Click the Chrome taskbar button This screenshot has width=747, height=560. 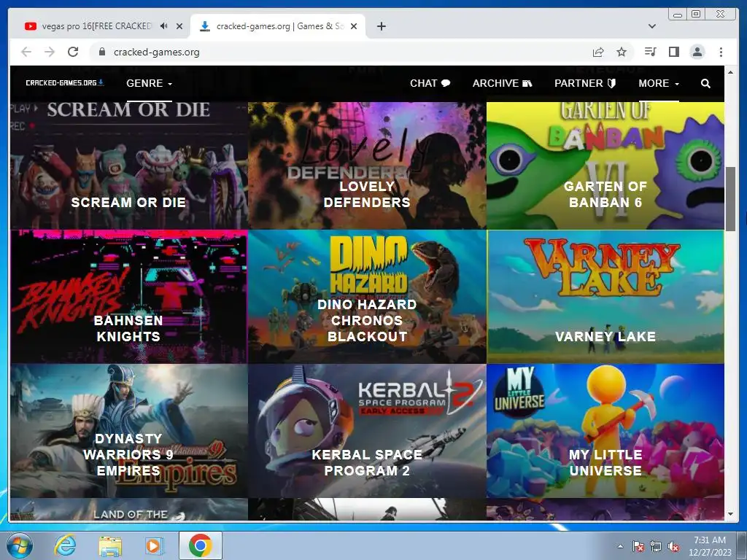point(200,545)
